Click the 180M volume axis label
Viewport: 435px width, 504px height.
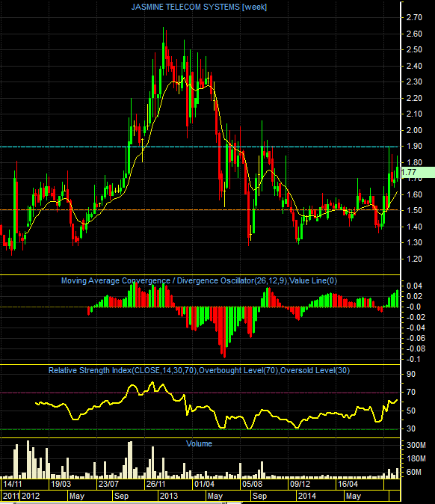coord(416,458)
